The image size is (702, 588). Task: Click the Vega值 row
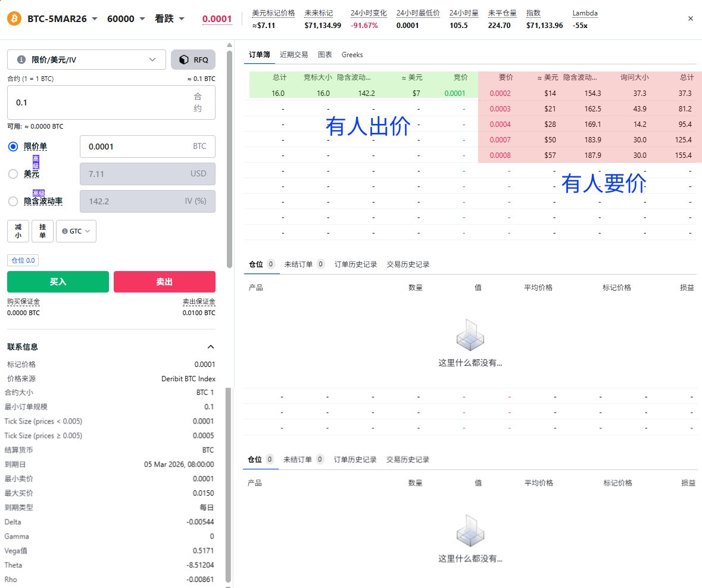(109, 550)
